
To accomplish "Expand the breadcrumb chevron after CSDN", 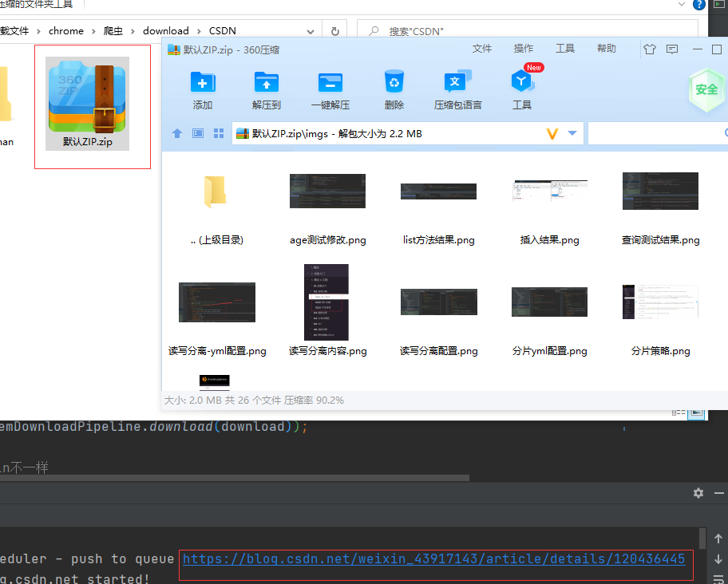I will pyautogui.click(x=311, y=30).
